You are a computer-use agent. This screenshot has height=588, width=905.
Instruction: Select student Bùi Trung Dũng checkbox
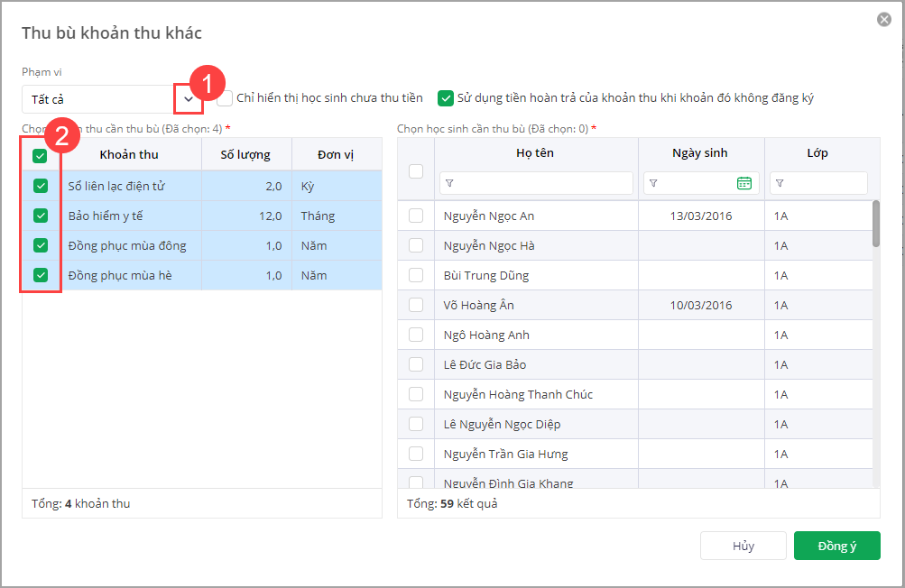tap(416, 275)
